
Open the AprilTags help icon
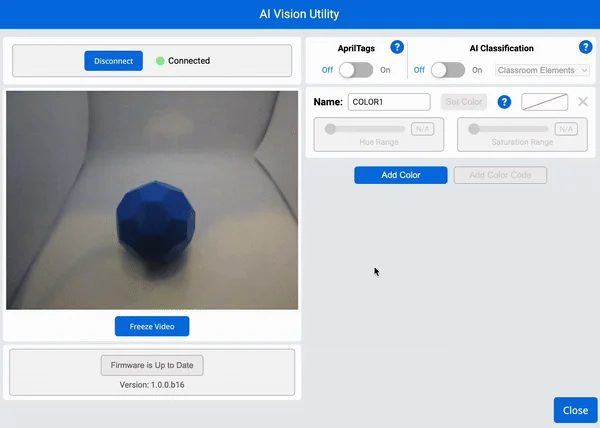coord(397,47)
